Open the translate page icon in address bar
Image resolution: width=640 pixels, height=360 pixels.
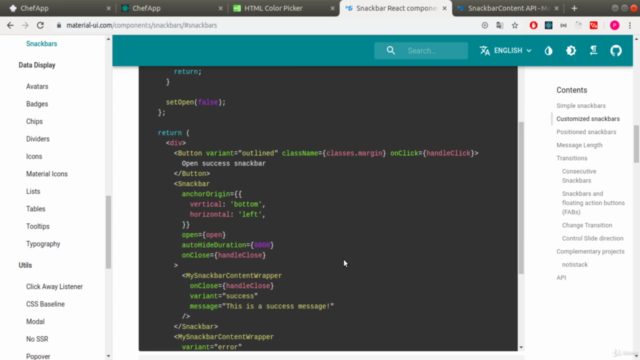[500, 25]
